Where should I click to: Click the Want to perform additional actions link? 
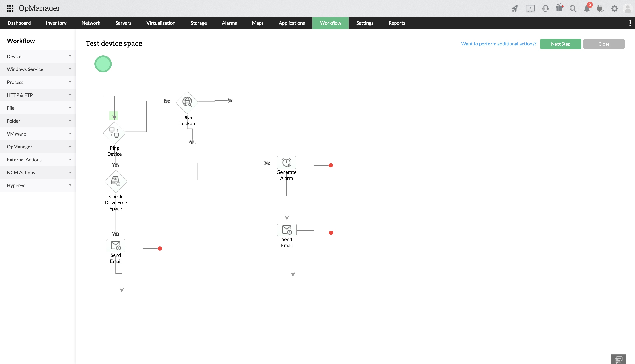(499, 43)
